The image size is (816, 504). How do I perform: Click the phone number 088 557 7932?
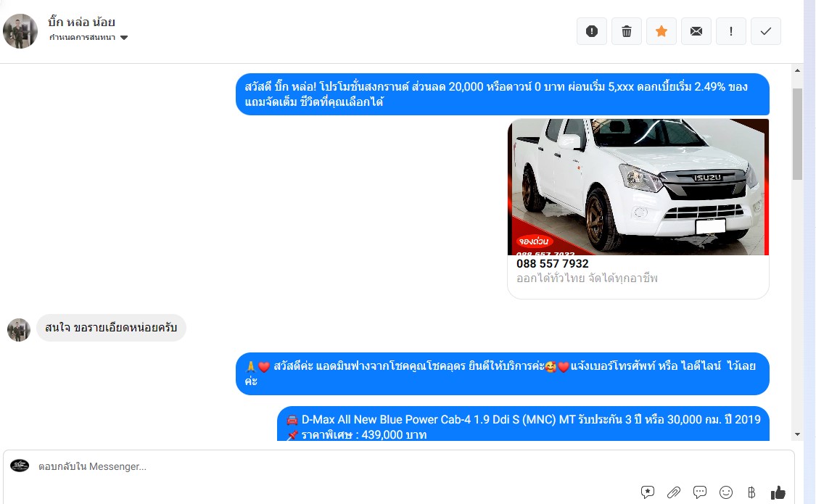[x=552, y=264]
